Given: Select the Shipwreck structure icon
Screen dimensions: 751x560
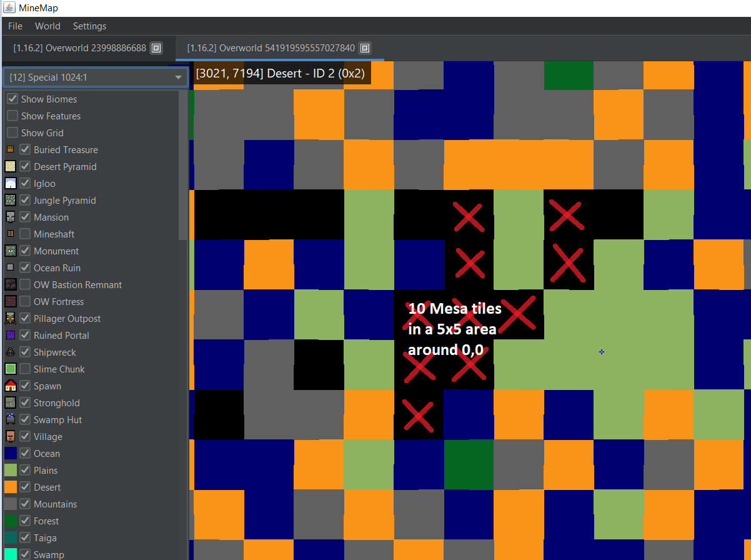Looking at the screenshot, I should point(11,352).
